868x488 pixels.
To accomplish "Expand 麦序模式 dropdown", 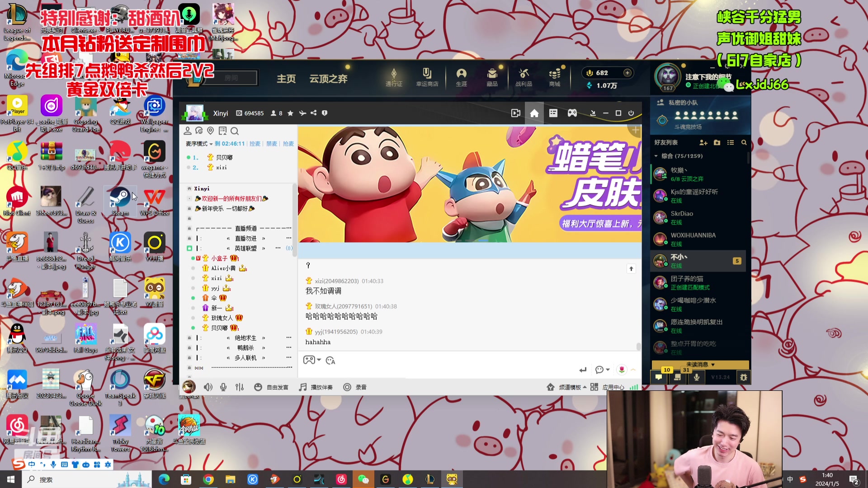I will [199, 144].
